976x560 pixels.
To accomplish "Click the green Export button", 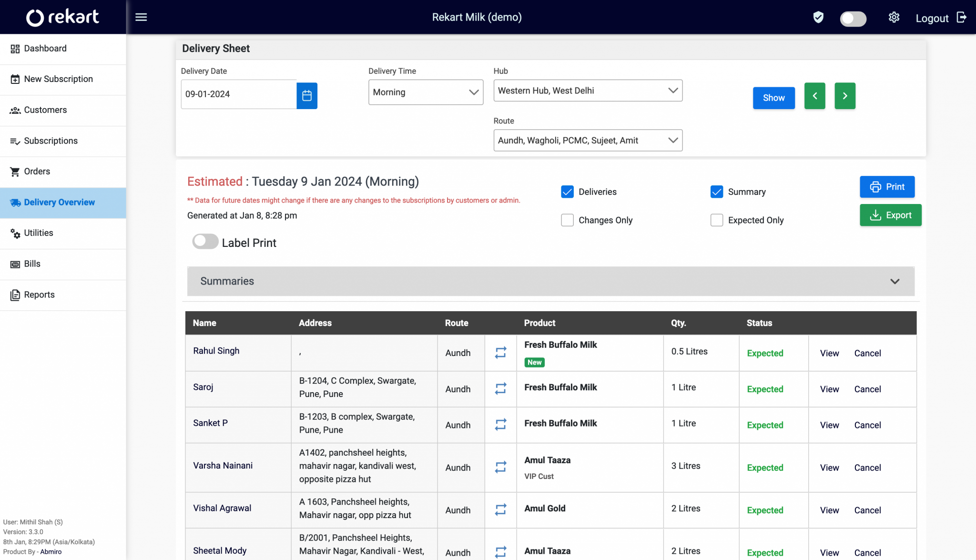I will tap(890, 215).
